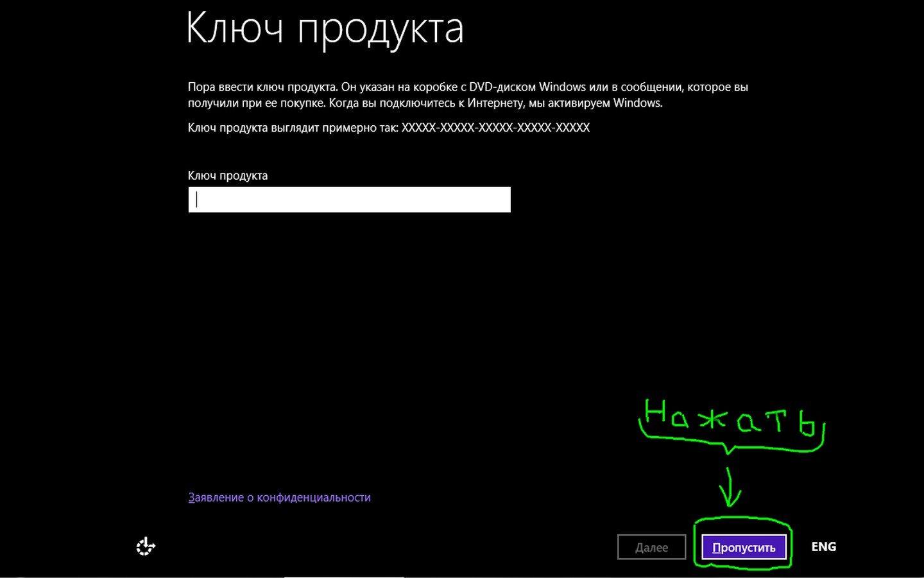Click the green handwritten 'Нажать' annotation
Screen dimensions: 924x578
coord(731,420)
